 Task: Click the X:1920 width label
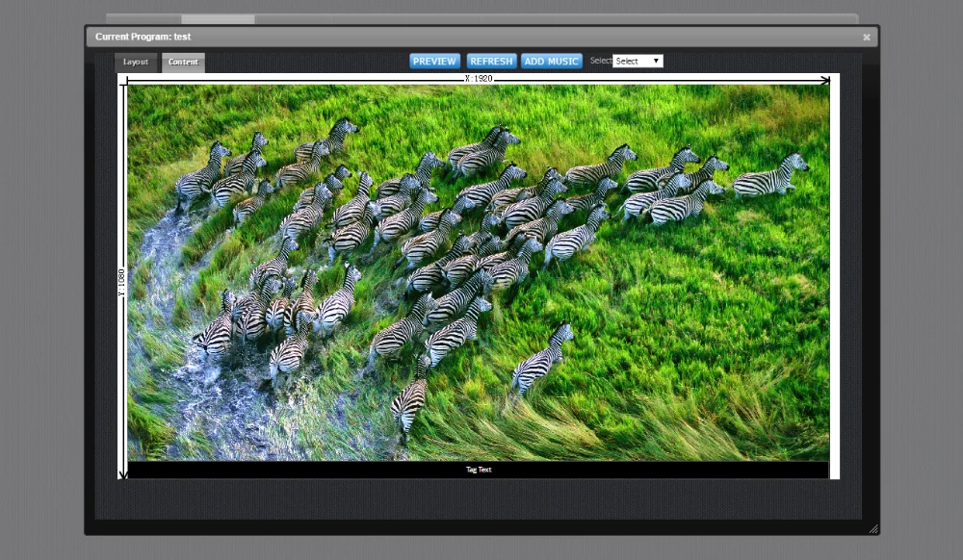(x=479, y=79)
